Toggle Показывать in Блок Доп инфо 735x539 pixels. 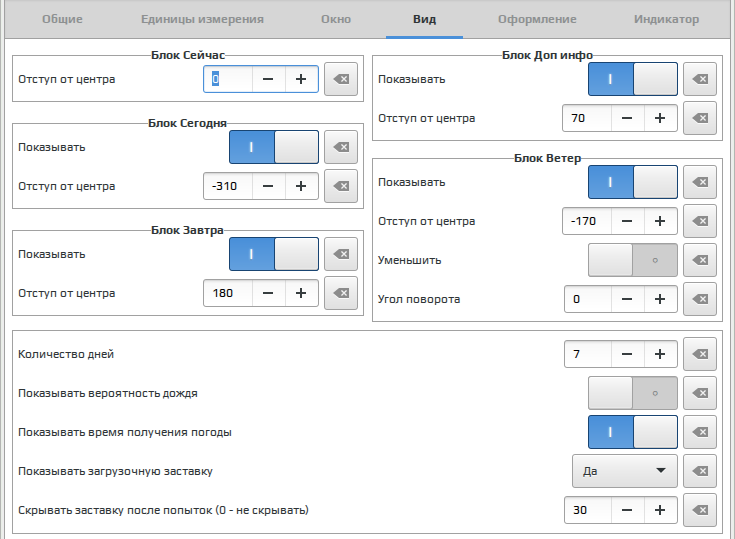tap(633, 79)
